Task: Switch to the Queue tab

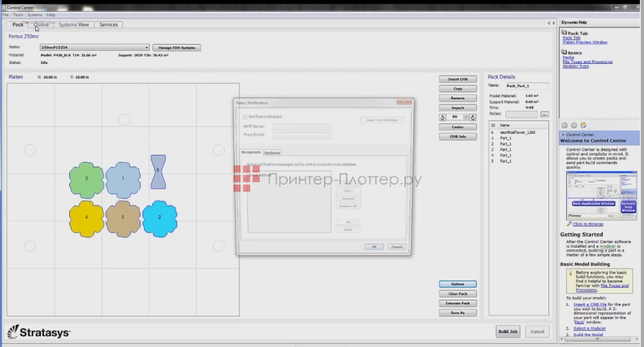Action: (x=41, y=24)
